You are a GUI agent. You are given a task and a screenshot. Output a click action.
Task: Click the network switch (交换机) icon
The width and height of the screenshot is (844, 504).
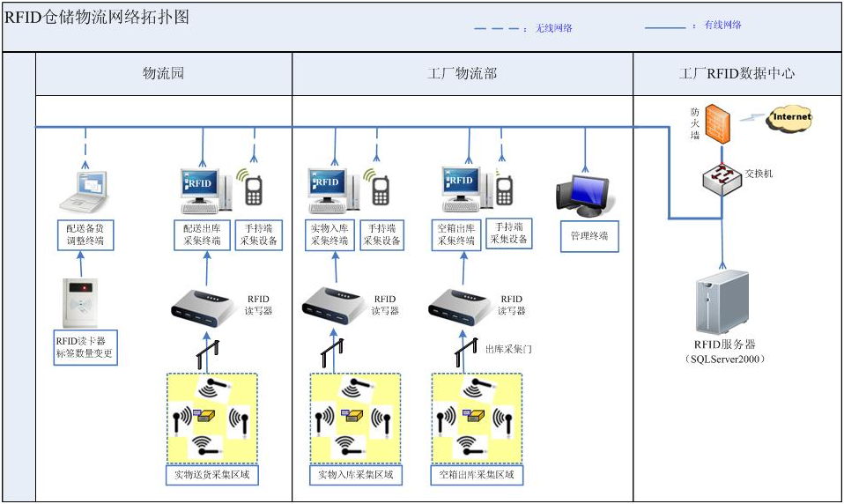coord(722,178)
